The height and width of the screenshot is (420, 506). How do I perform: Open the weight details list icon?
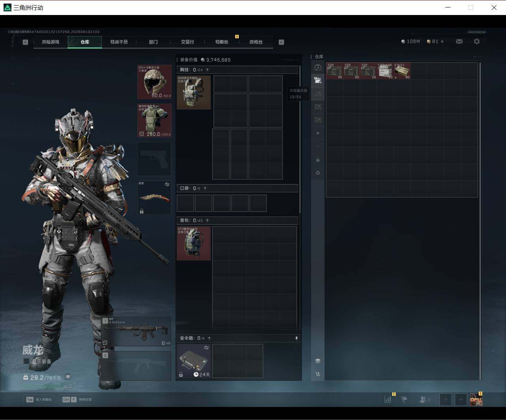[68, 377]
